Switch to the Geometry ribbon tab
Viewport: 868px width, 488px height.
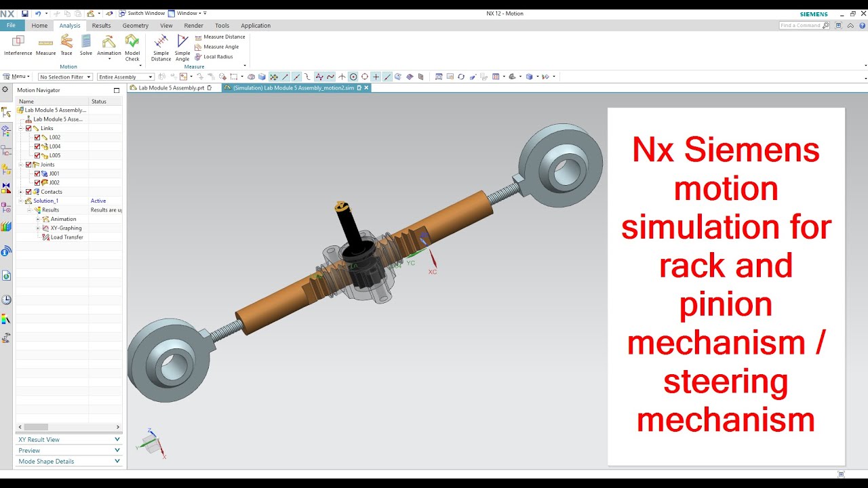pyautogui.click(x=136, y=26)
